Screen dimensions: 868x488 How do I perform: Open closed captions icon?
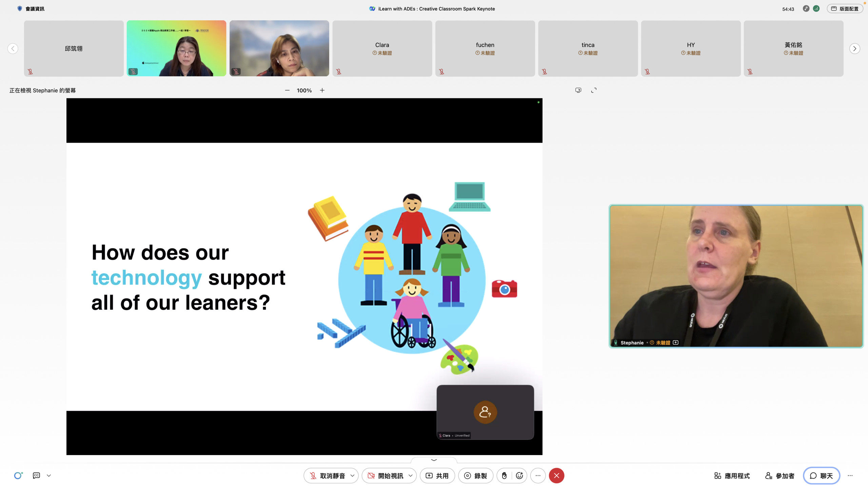pyautogui.click(x=36, y=475)
